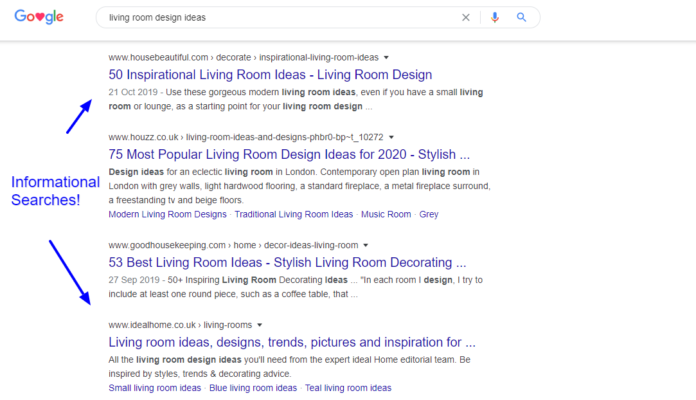Follow the Blue living room ideas sitelink
The height and width of the screenshot is (400, 696).
click(253, 388)
